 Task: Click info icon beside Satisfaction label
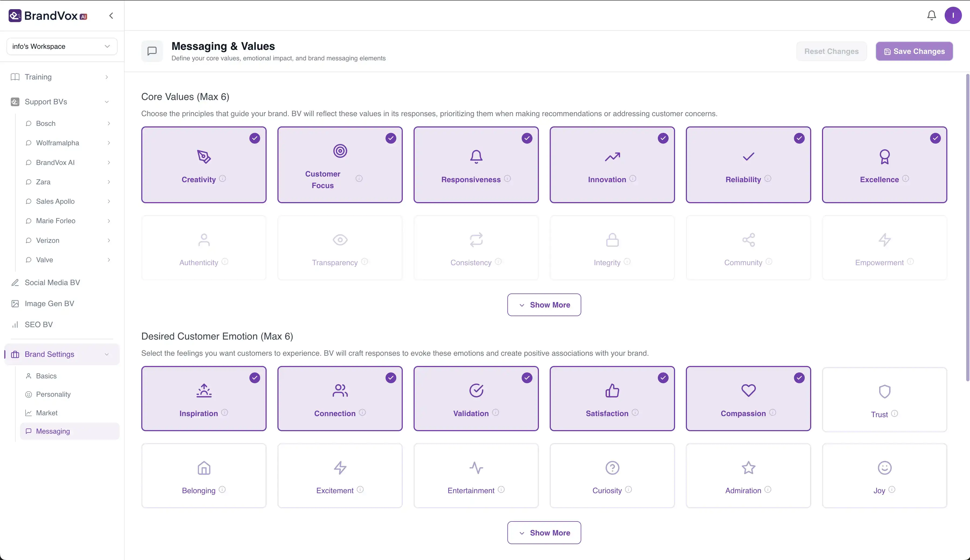pyautogui.click(x=635, y=412)
